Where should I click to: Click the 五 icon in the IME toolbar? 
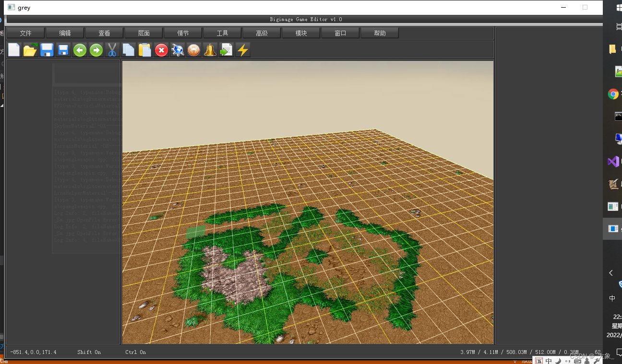(x=539, y=360)
